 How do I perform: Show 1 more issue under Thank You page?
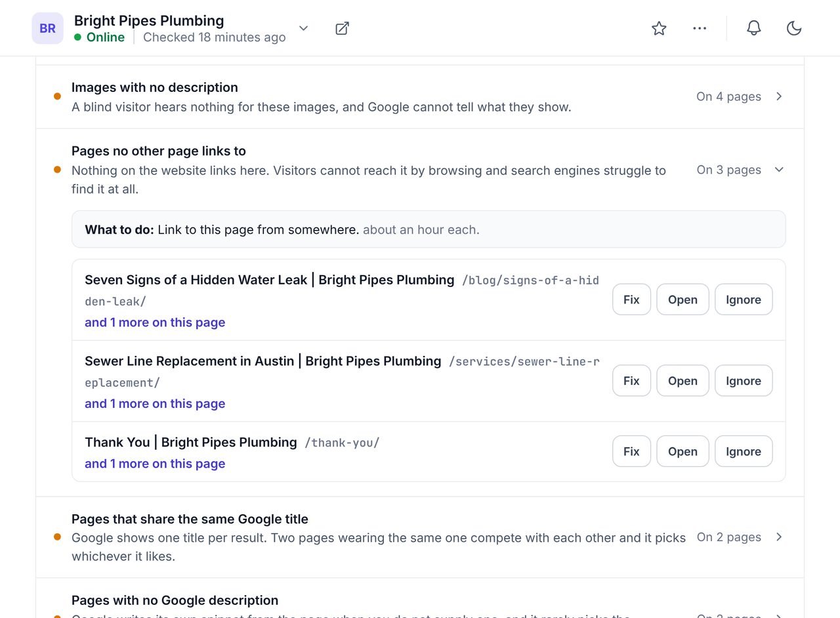click(155, 464)
